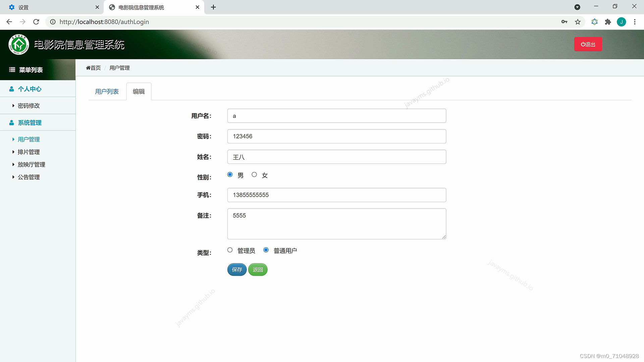Image resolution: width=644 pixels, height=362 pixels.
Task: Click 用户管理 breadcrumb link
Action: 119,68
